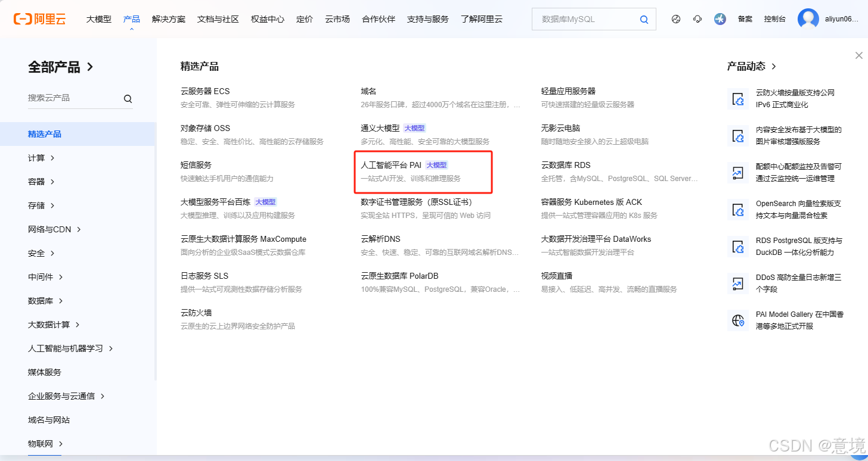Expand the 数据库 category
The height and width of the screenshot is (461, 868).
point(45,301)
